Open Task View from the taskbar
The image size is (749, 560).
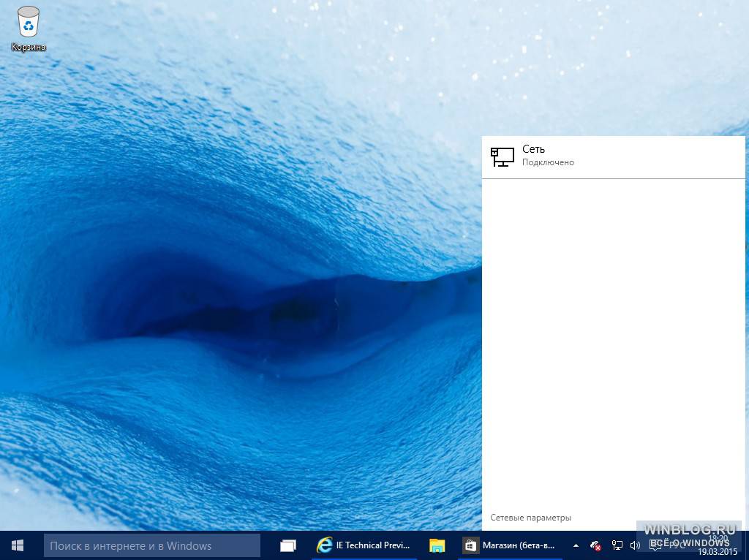(x=288, y=545)
